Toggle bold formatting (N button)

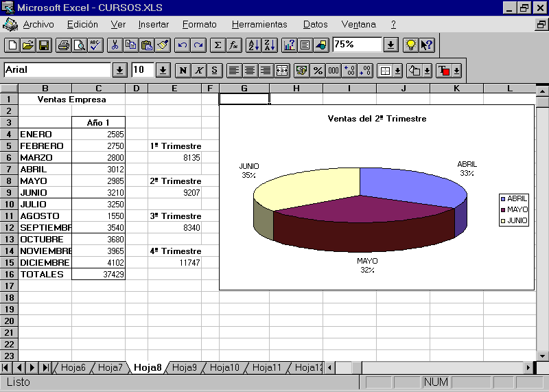(x=183, y=70)
